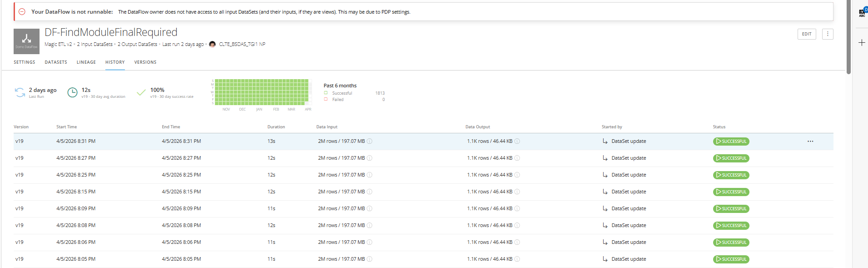The height and width of the screenshot is (268, 868).
Task: Click the red Failed legend swatch
Action: pyautogui.click(x=326, y=99)
